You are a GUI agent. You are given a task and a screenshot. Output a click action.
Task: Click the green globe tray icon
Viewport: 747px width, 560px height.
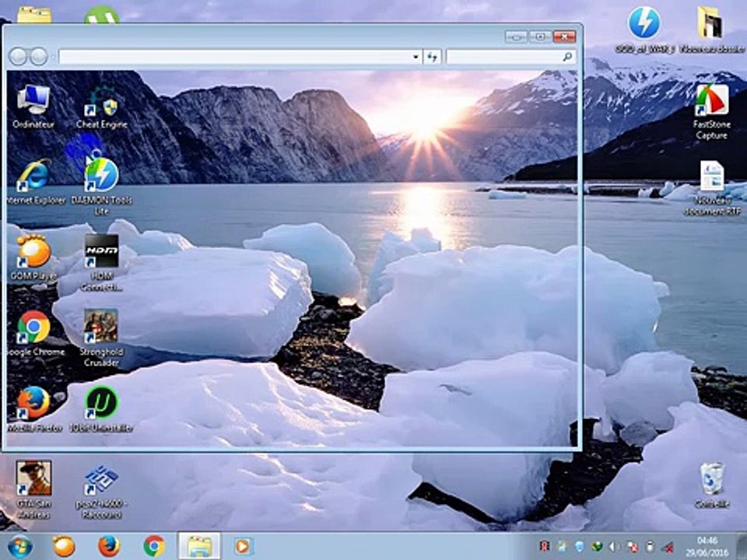[598, 547]
